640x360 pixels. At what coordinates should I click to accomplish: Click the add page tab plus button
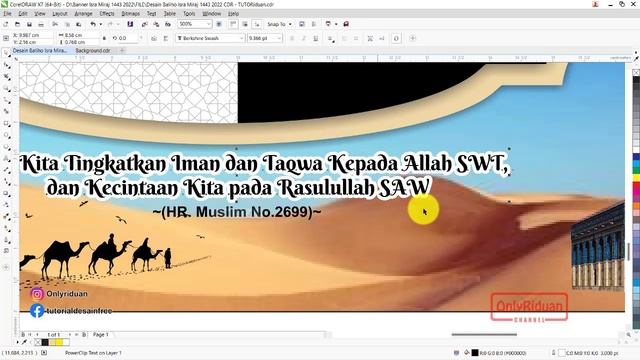122,51
